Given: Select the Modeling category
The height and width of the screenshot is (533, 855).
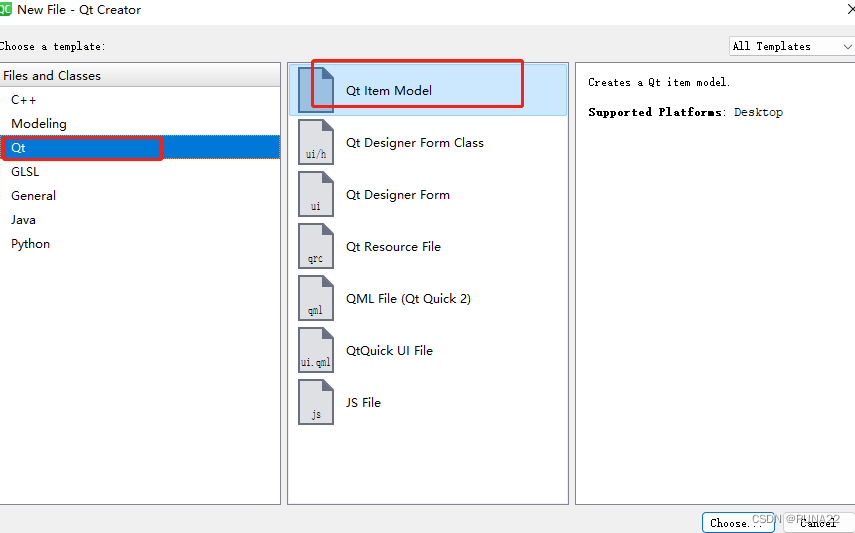Looking at the screenshot, I should (140, 124).
